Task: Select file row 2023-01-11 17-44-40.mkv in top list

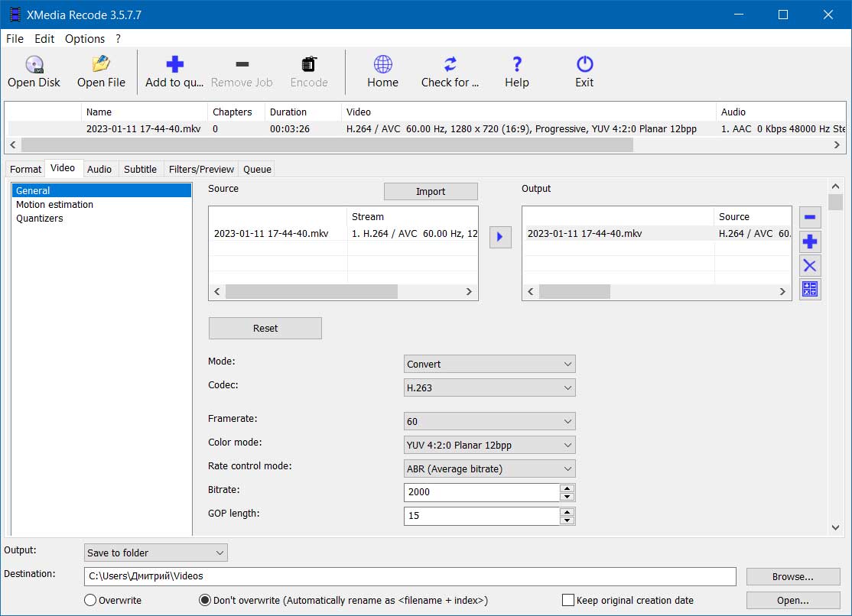Action: pos(427,128)
